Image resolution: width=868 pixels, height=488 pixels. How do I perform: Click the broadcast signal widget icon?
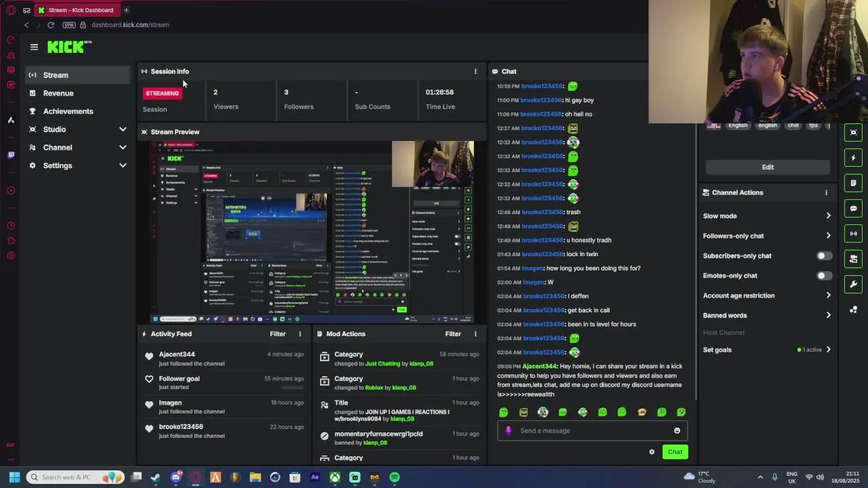pos(853,234)
